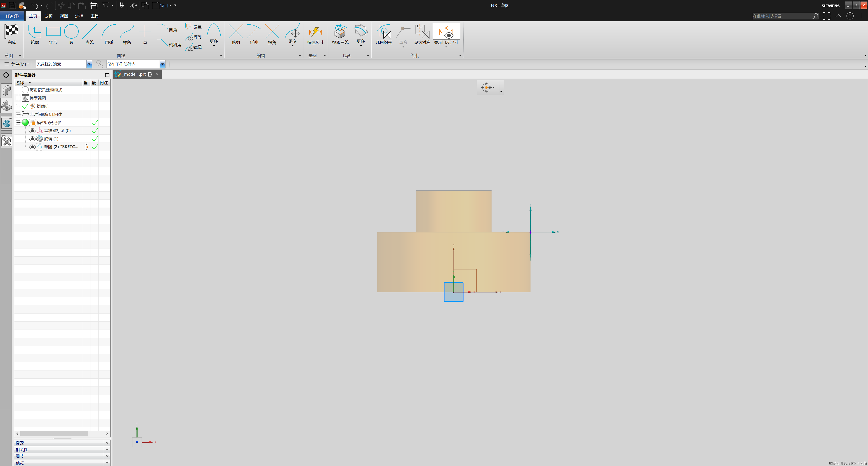Image resolution: width=868 pixels, height=466 pixels.
Task: Switch to the 工具 ribbon tab
Action: click(95, 16)
